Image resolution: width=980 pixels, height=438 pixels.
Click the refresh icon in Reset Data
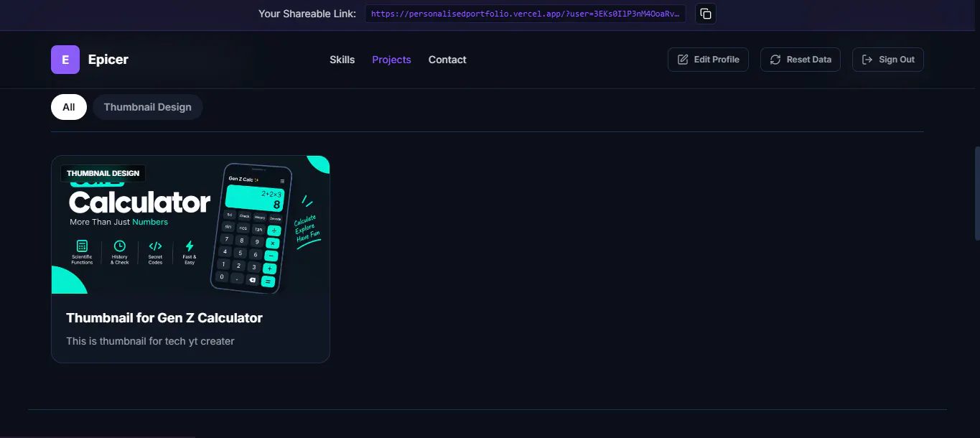pos(775,60)
